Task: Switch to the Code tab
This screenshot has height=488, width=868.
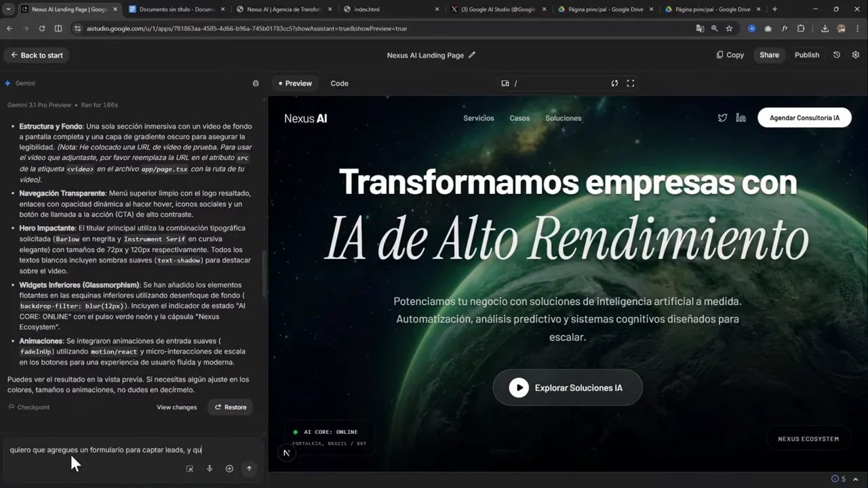Action: (x=339, y=83)
